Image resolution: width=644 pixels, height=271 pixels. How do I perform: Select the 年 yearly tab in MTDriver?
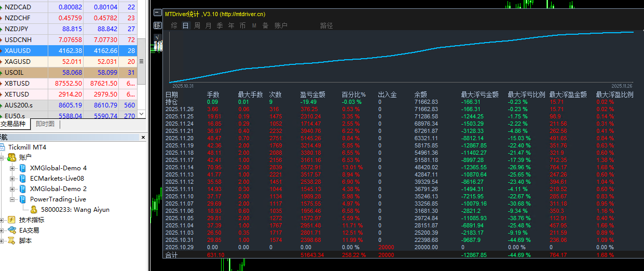tap(231, 25)
